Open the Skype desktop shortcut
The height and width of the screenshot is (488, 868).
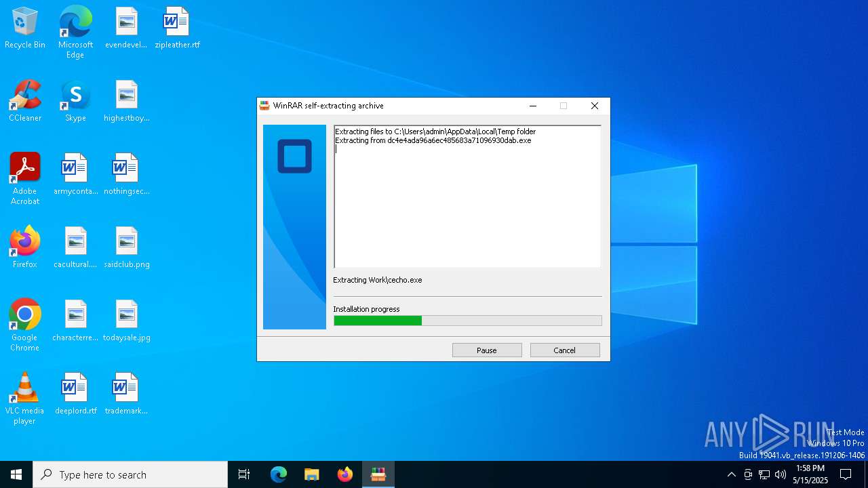point(75,102)
